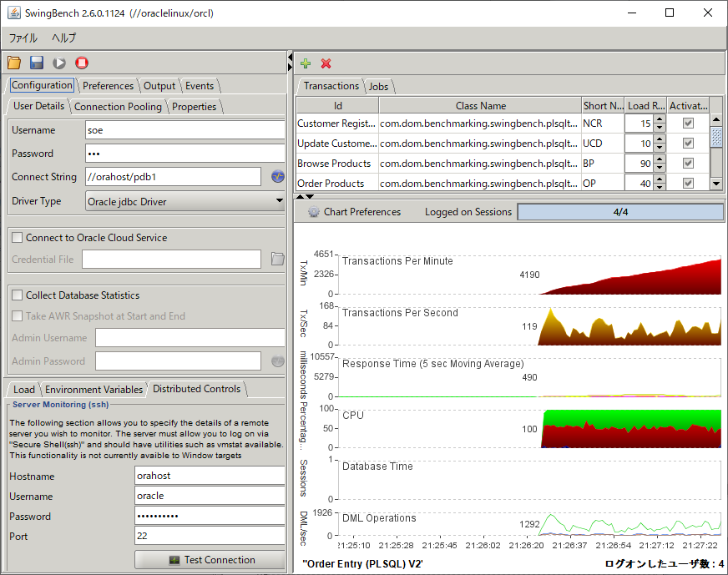Test admin connection greyed icon
The width and height of the screenshot is (728, 575).
278,361
